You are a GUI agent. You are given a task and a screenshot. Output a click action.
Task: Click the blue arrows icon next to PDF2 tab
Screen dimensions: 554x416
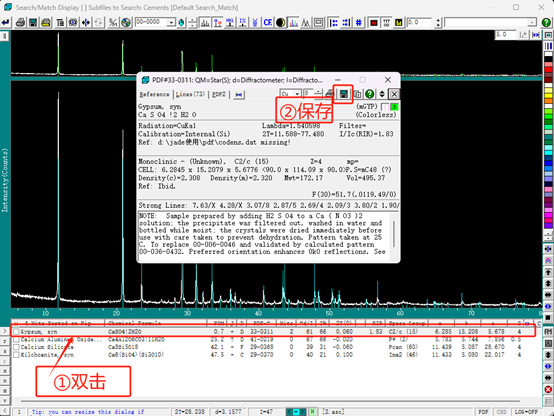[239, 95]
